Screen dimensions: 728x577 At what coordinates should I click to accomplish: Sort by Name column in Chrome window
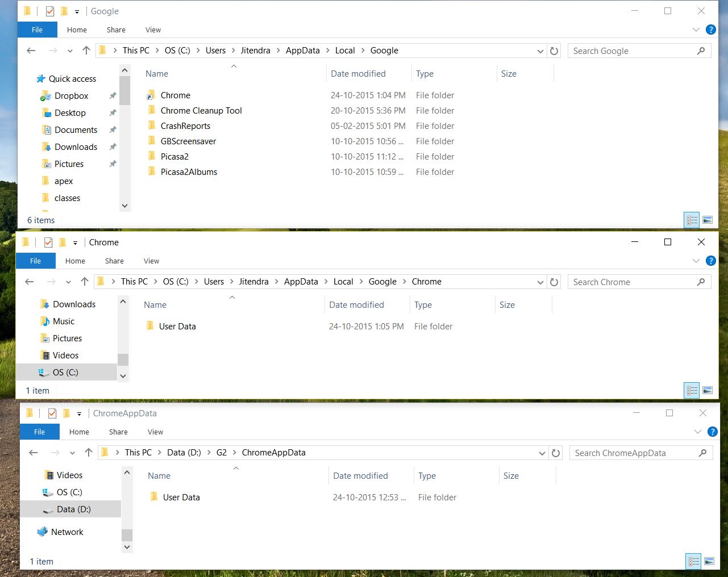(155, 305)
